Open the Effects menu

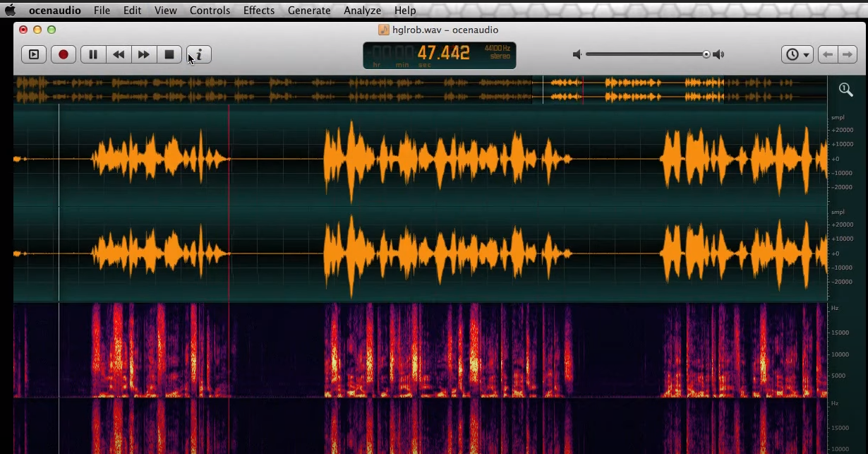tap(259, 11)
